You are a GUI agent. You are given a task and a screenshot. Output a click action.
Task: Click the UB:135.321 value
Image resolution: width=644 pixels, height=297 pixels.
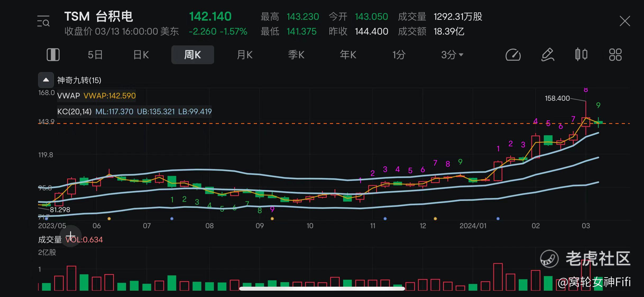pos(156,111)
